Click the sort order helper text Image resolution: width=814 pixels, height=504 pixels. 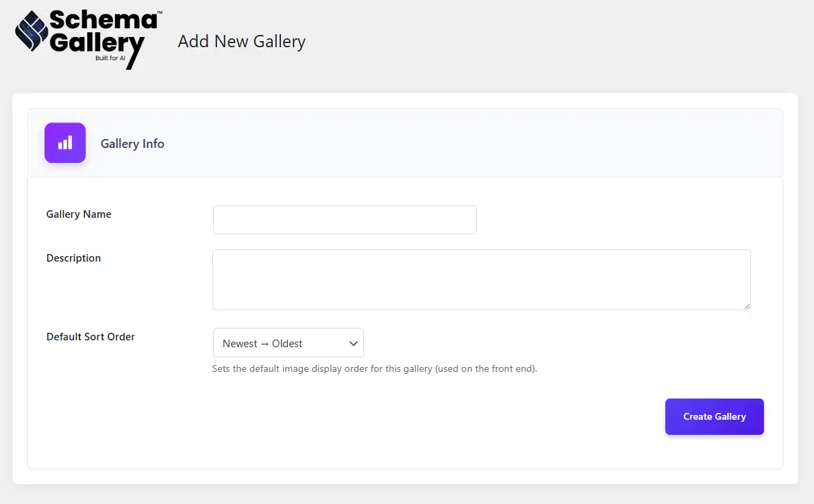pos(375,368)
